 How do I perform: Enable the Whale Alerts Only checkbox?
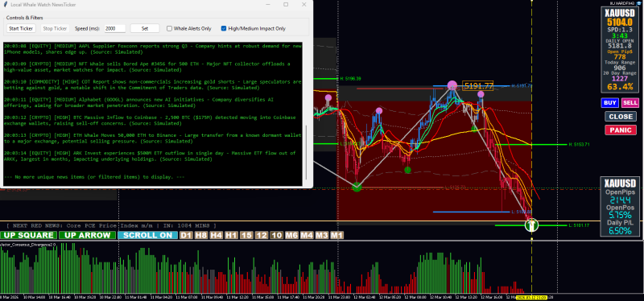(169, 29)
